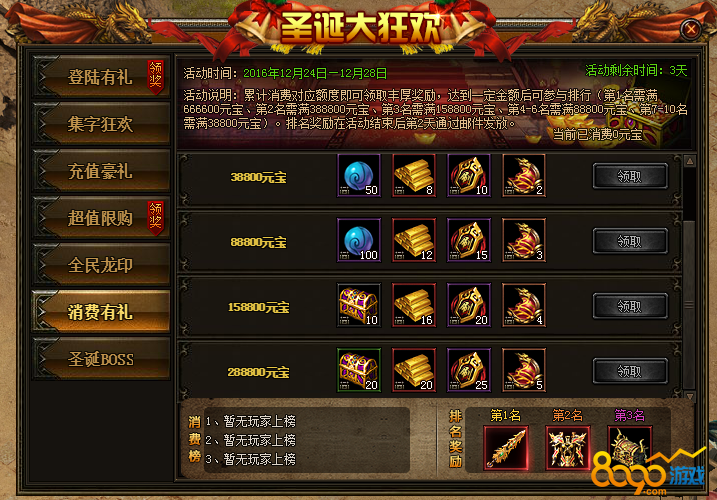Click the scroll up arrow of reward list
The image size is (717, 500).
(x=690, y=161)
